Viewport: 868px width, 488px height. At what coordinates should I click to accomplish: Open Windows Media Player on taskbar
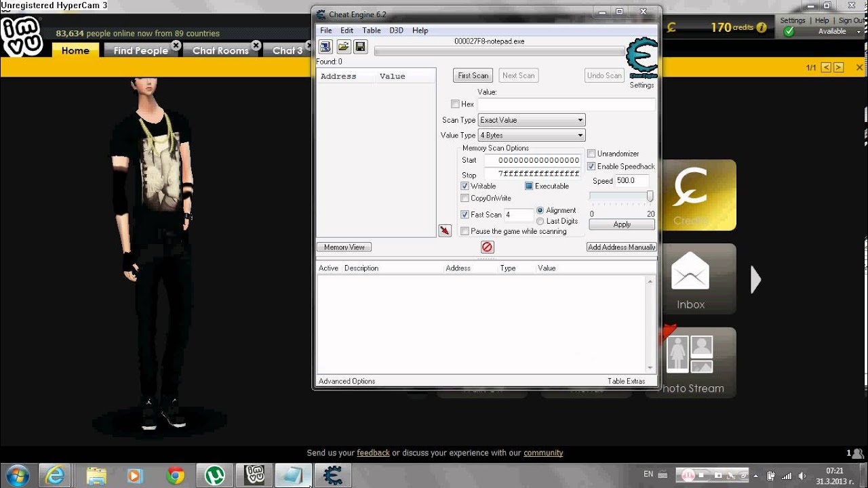click(134, 476)
